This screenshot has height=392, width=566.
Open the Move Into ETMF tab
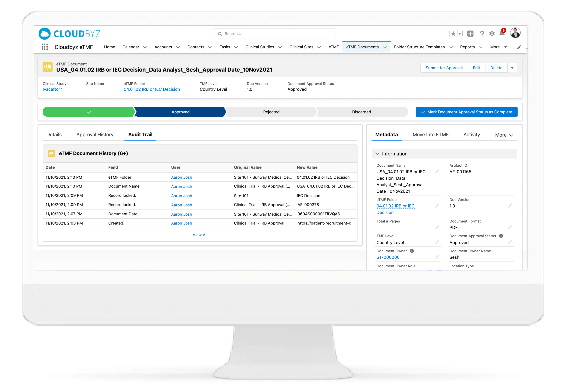click(430, 135)
